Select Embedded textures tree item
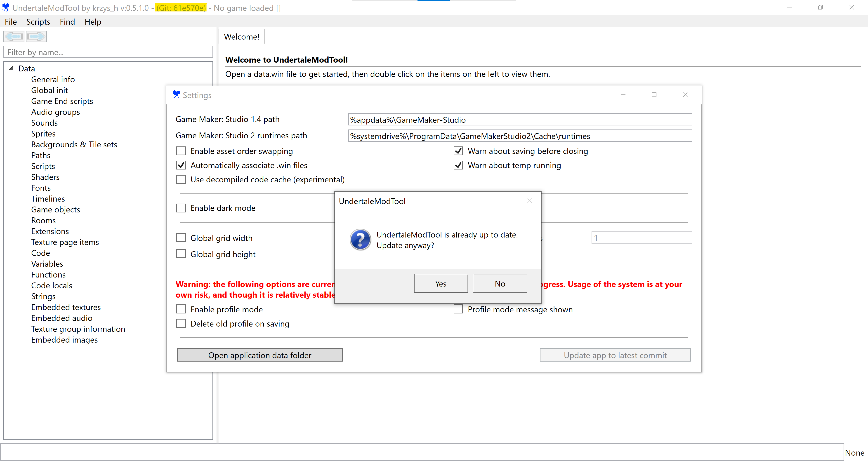Screen dimensions: 868x461 click(66, 307)
